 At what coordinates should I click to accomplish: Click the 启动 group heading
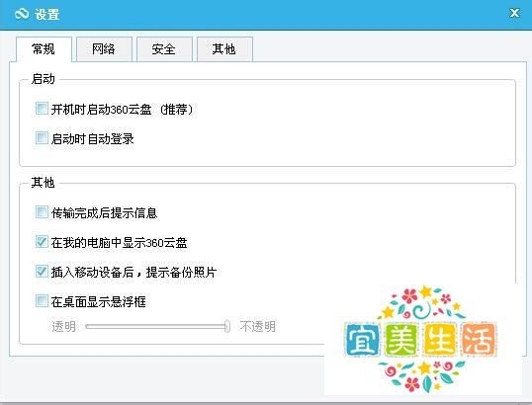pyautogui.click(x=44, y=79)
